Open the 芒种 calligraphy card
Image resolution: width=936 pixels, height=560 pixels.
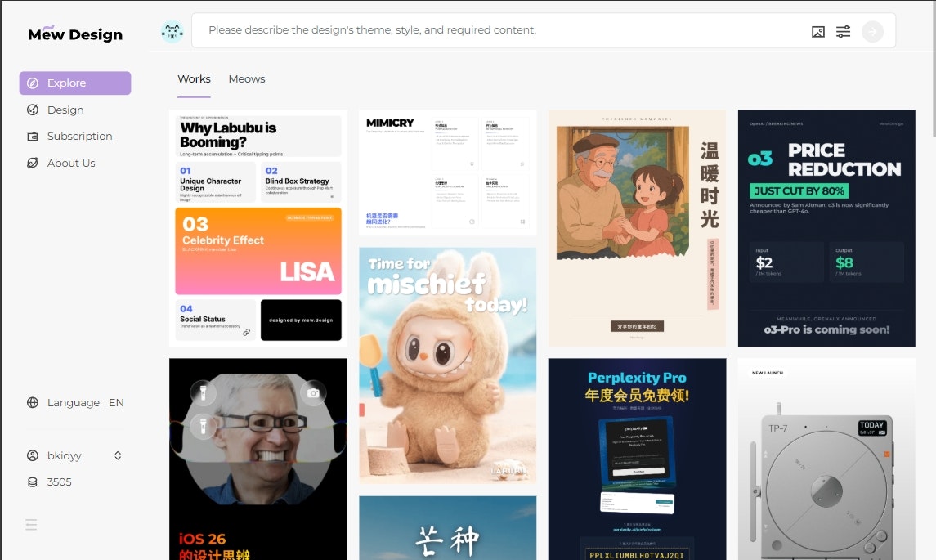pyautogui.click(x=448, y=528)
